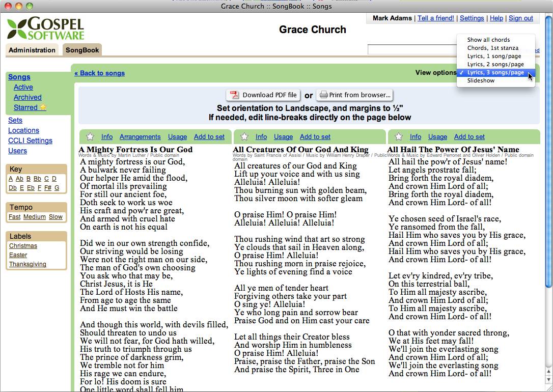Download PDF file
553x392 pixels.
coord(263,95)
